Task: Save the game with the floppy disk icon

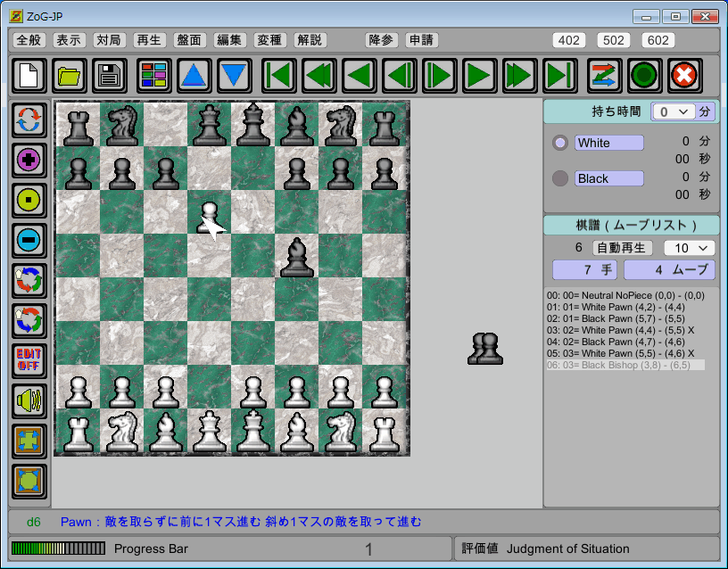Action: pos(111,75)
